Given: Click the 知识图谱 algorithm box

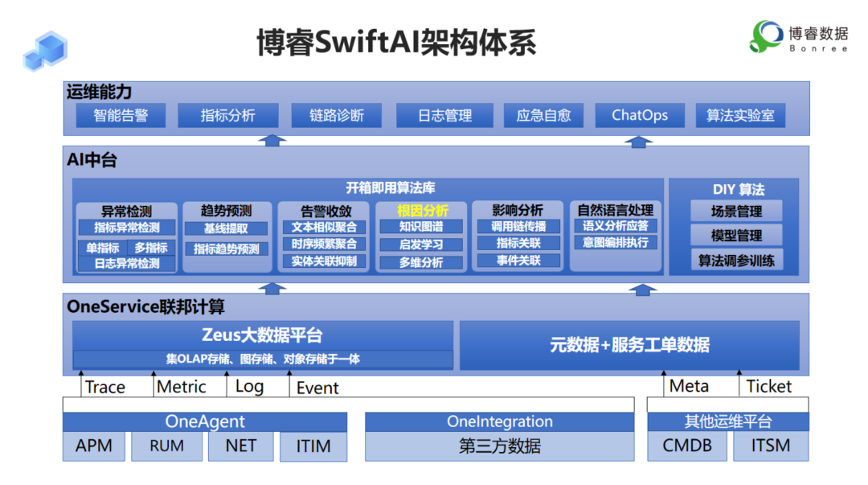Looking at the screenshot, I should [420, 228].
